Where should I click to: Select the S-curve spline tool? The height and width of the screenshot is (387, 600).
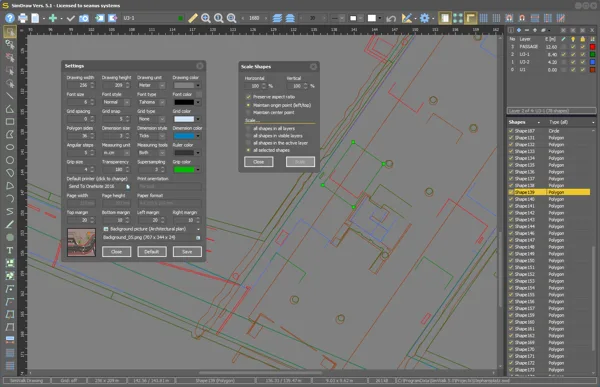click(x=10, y=212)
